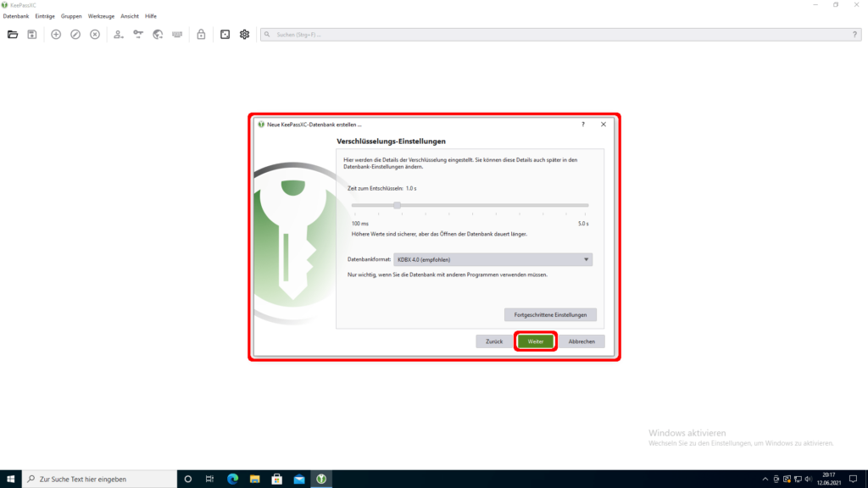Click the Auto-Type keyboard icon
Image resolution: width=868 pixels, height=488 pixels.
pos(177,34)
